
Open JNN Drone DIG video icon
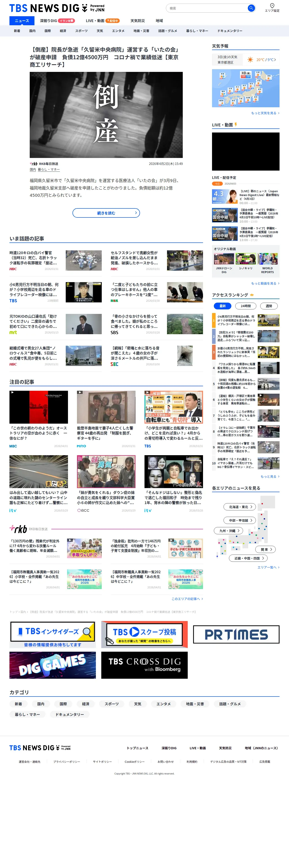pyautogui.click(x=224, y=259)
